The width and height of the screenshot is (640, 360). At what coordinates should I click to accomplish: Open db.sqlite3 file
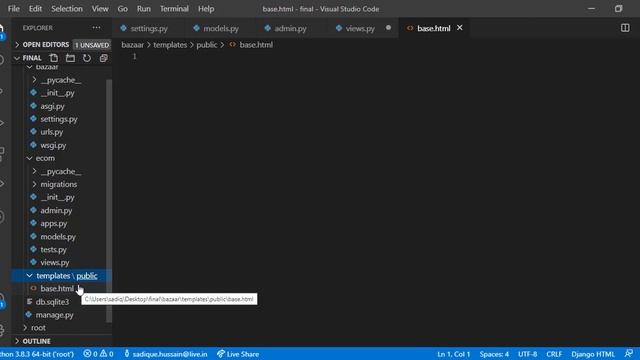click(x=52, y=302)
